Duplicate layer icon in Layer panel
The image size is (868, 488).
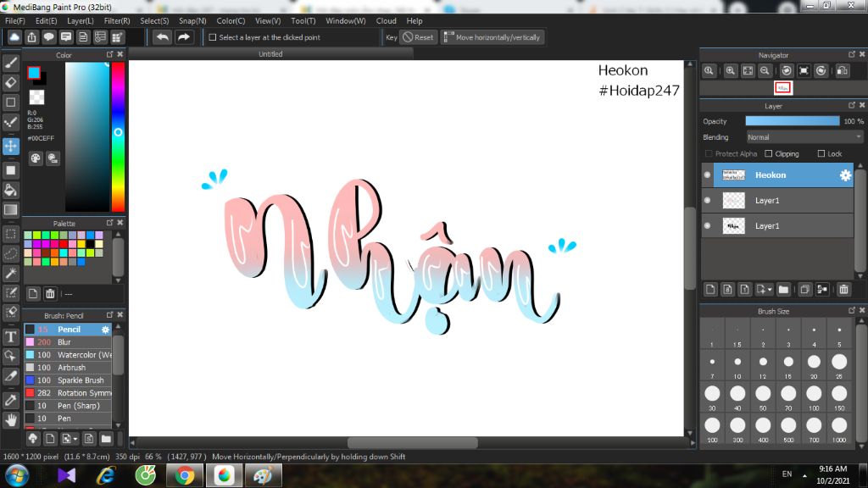click(x=805, y=290)
